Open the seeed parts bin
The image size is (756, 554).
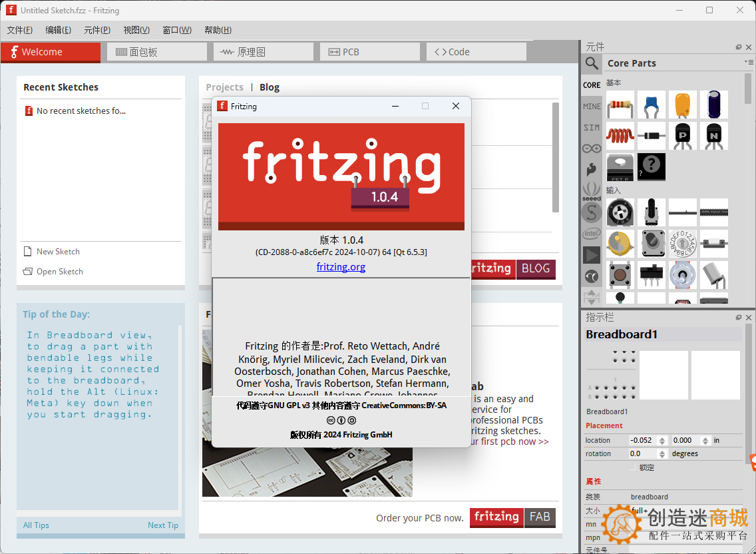click(x=592, y=191)
